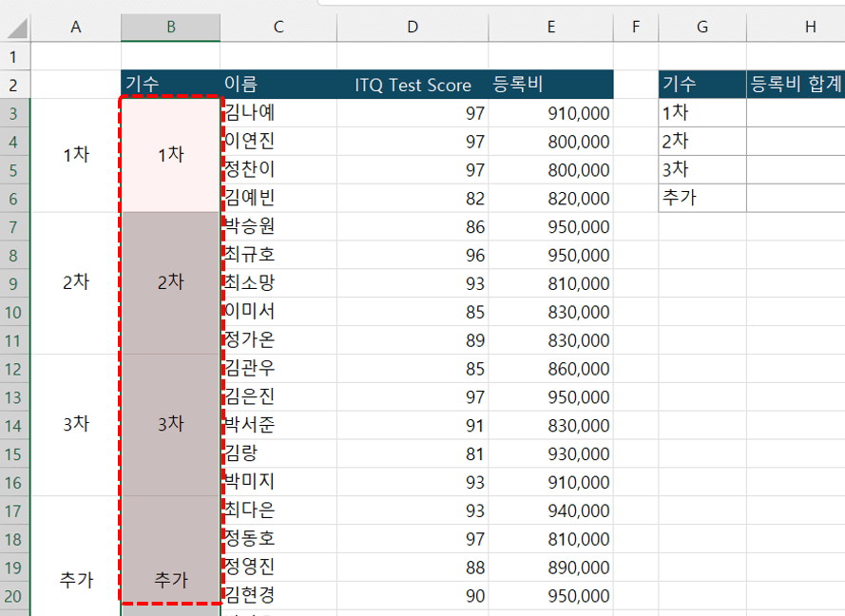Image resolution: width=845 pixels, height=616 pixels.
Task: Click empty 등록비 합계 cell beside 추가
Action: tap(796, 199)
